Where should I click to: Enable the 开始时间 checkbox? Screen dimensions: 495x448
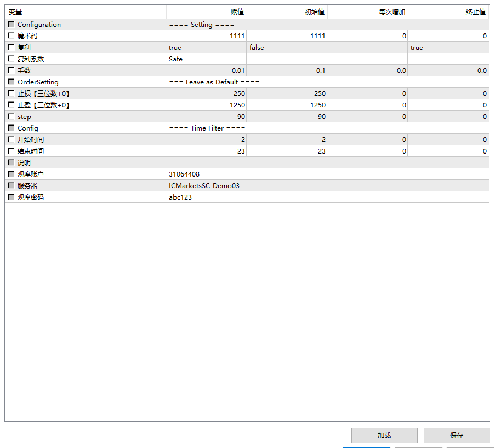tap(10, 139)
